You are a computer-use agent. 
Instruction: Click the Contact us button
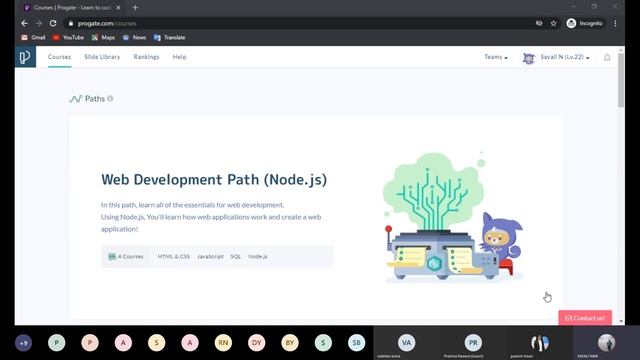click(x=585, y=318)
